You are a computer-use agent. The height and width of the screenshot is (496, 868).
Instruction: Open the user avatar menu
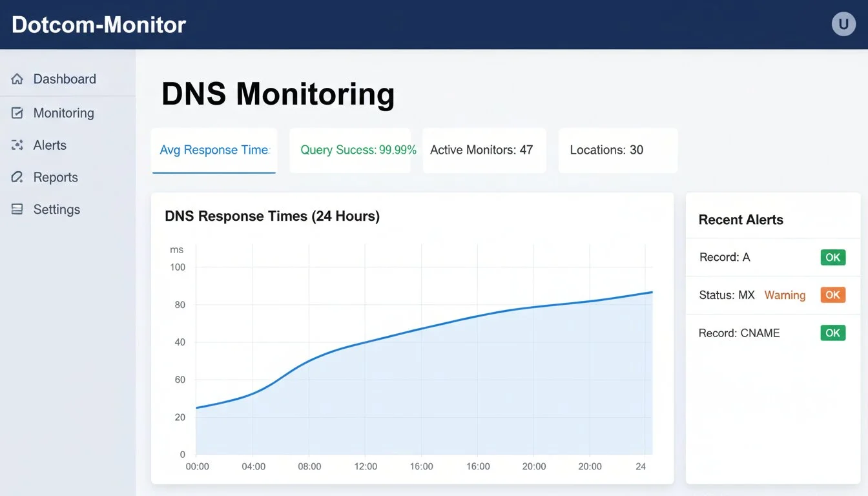843,25
